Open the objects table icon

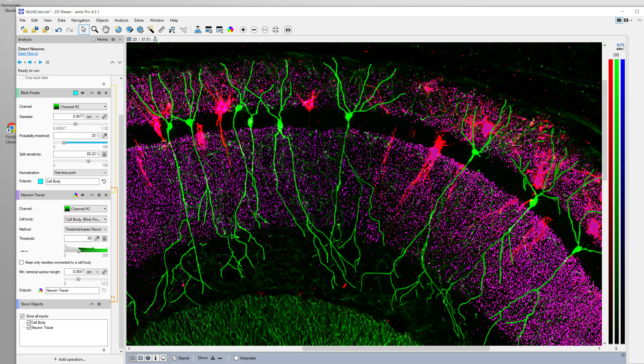coord(209,30)
